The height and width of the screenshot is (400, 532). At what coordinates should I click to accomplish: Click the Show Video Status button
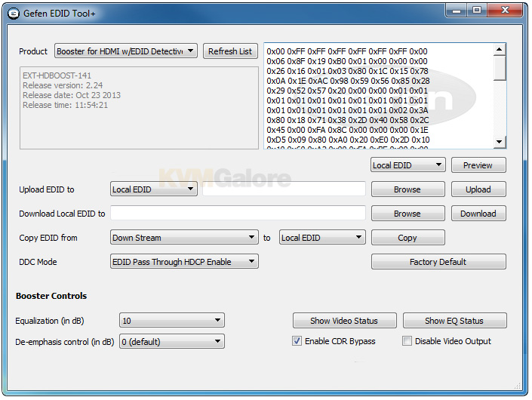click(x=344, y=321)
